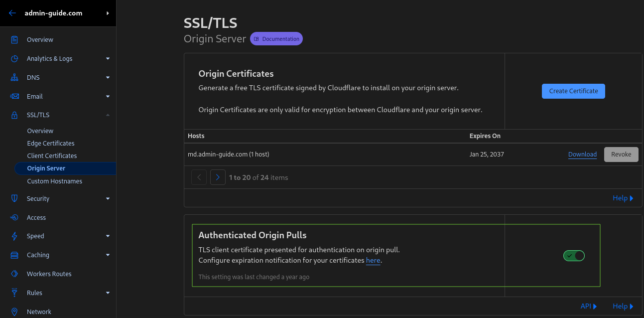Screen dimensions: 644x318
Task: Click the Access icon in the sidebar
Action: [x=15, y=217]
